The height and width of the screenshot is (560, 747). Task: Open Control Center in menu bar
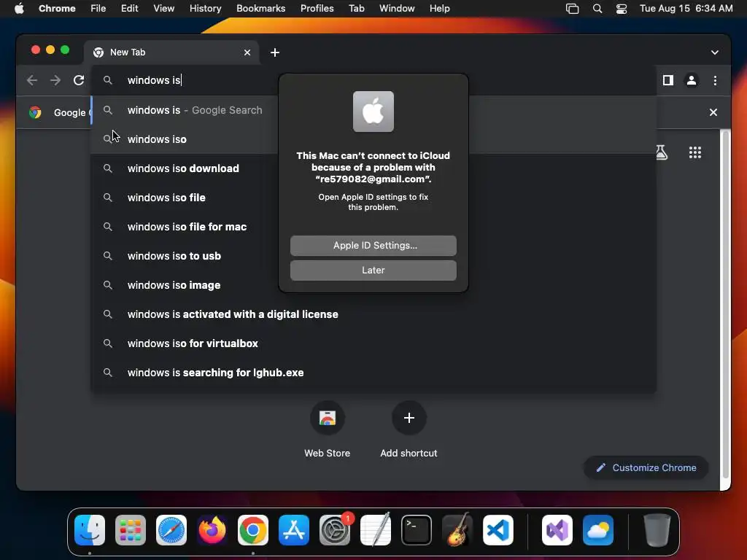pos(622,9)
